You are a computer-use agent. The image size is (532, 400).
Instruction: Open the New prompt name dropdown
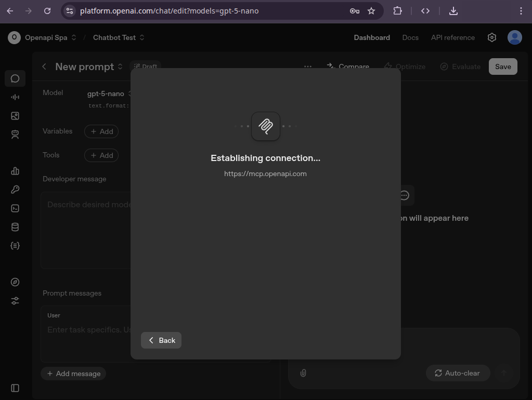point(89,66)
